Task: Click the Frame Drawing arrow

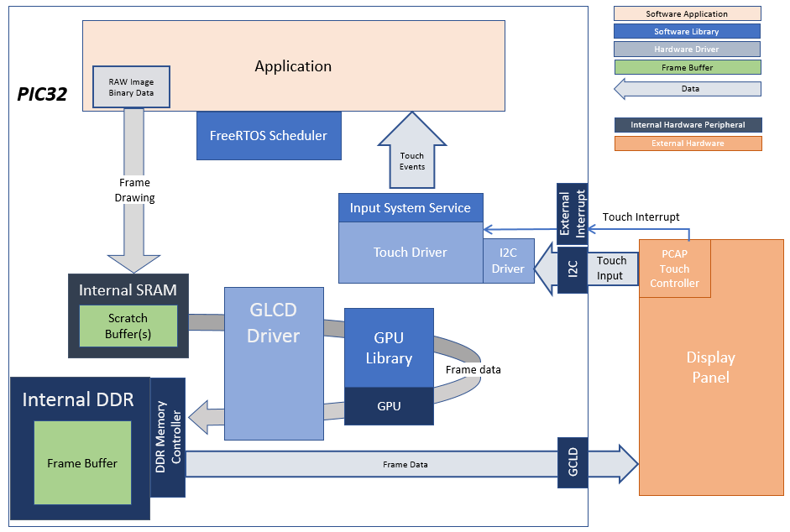Action: coord(134,190)
